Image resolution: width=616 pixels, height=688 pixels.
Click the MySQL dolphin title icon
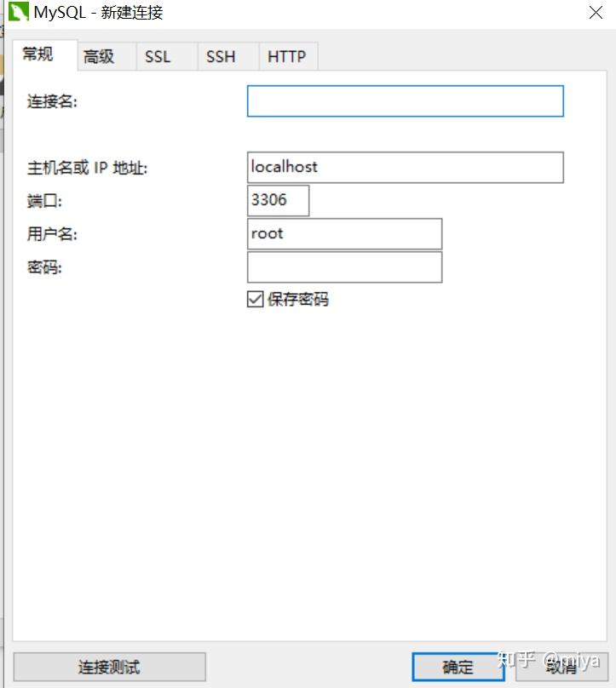click(x=19, y=12)
